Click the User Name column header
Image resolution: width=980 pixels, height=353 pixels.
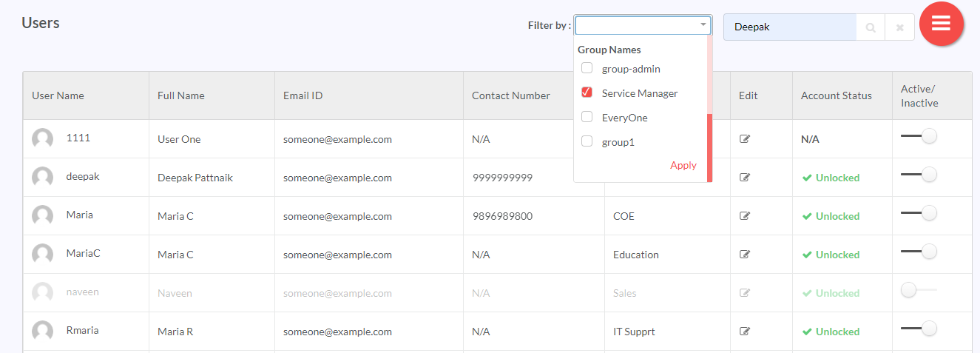point(58,95)
